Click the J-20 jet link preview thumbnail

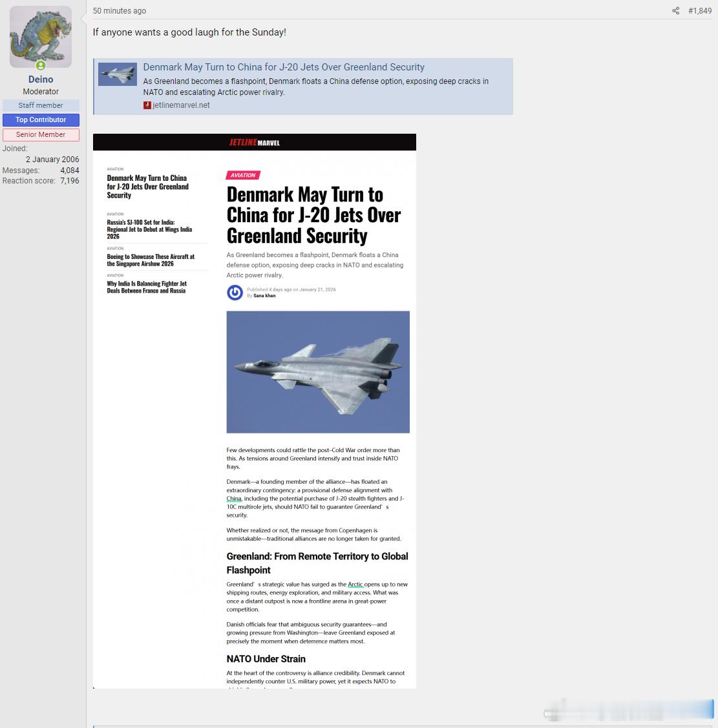tap(118, 74)
